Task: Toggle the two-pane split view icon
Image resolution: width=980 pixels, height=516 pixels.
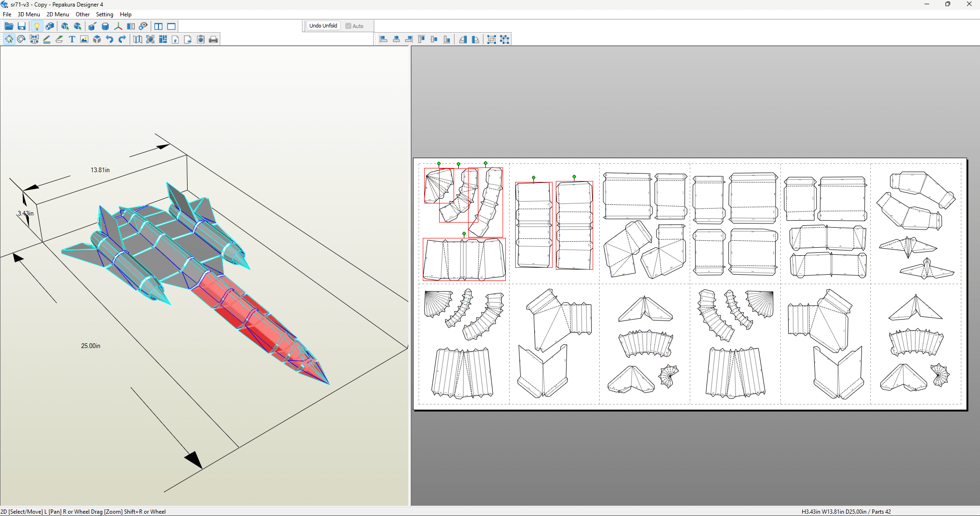Action: click(x=158, y=26)
